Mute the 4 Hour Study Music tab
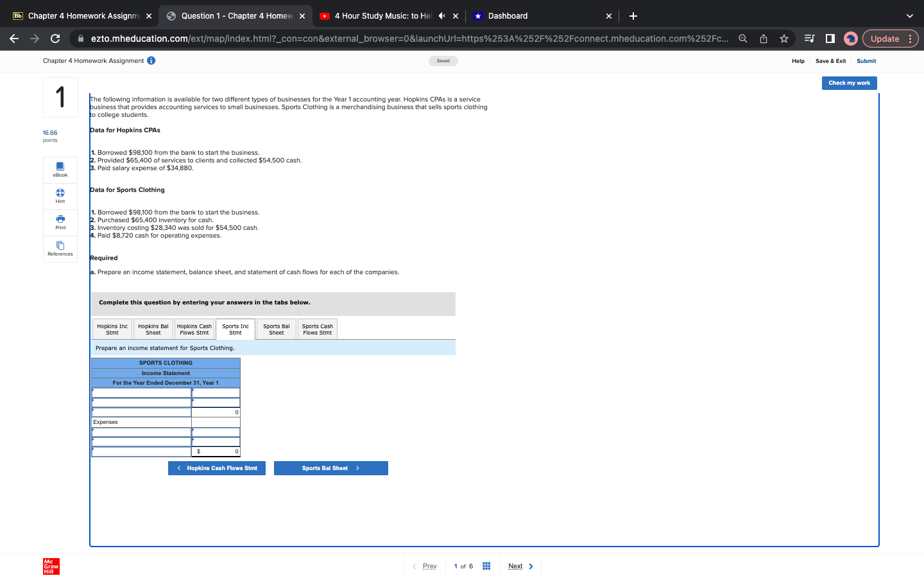924x578 pixels. [441, 16]
